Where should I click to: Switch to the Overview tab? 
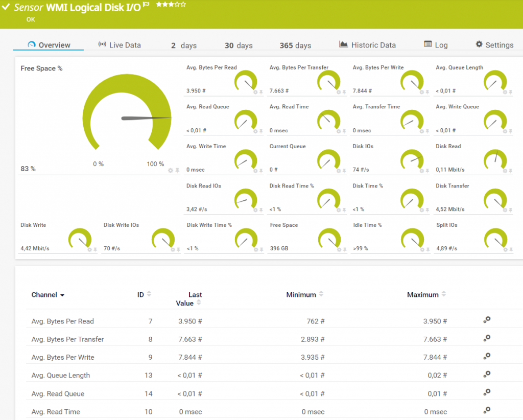click(x=54, y=44)
